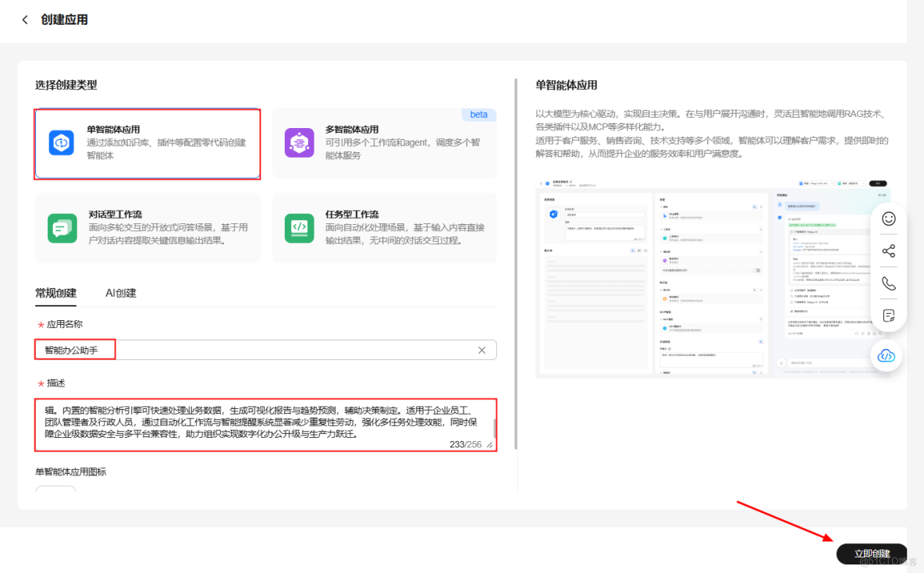Viewport: 924px width, 573px height.
Task: Select the 常规创建 tab
Action: click(x=55, y=294)
